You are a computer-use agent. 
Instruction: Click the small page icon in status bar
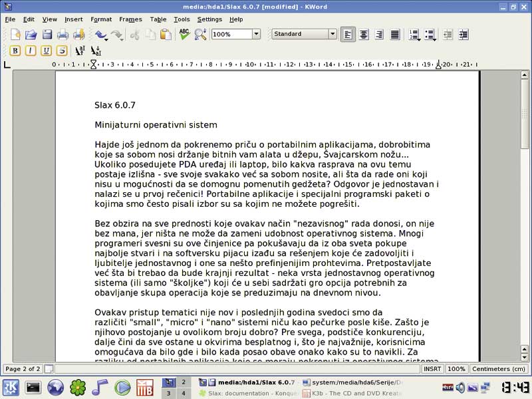[49, 368]
